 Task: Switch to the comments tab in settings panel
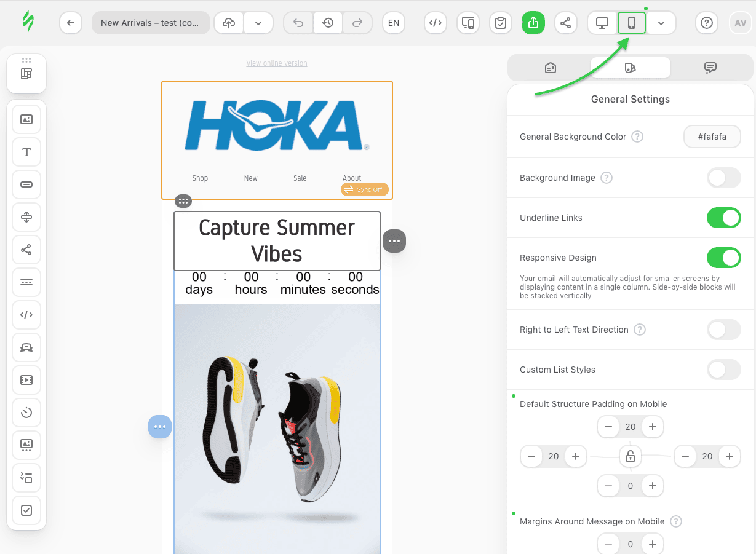(710, 68)
